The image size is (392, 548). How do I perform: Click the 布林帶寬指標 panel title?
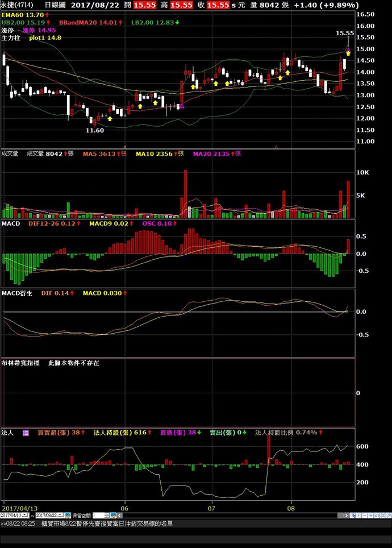point(22,362)
